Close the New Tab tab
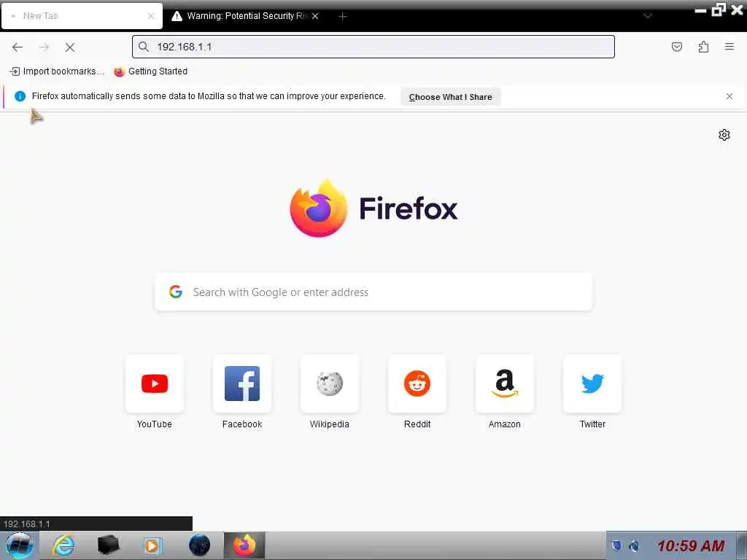The image size is (747, 560). pos(151,16)
